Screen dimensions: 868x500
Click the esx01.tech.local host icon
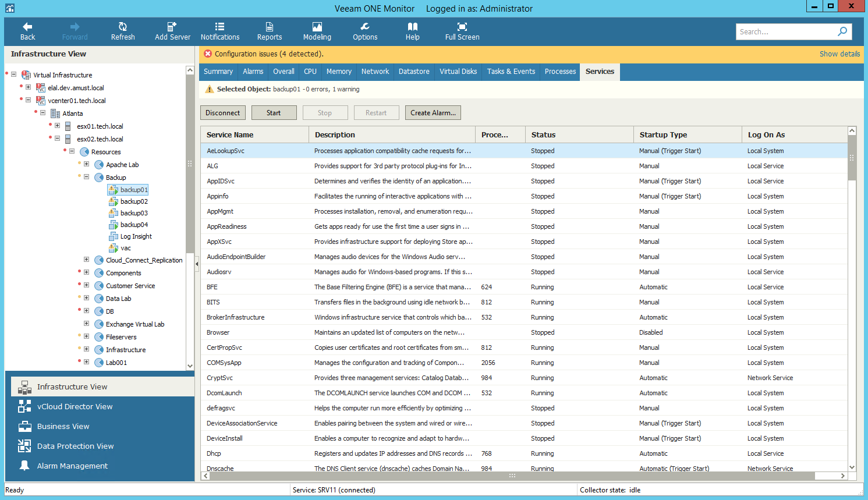[68, 126]
